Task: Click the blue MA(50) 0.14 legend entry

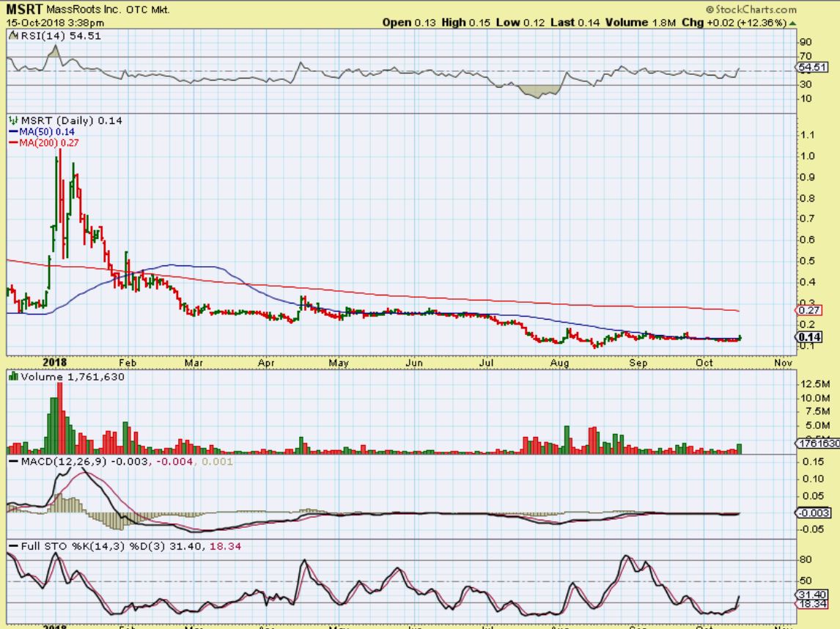Action: point(42,132)
